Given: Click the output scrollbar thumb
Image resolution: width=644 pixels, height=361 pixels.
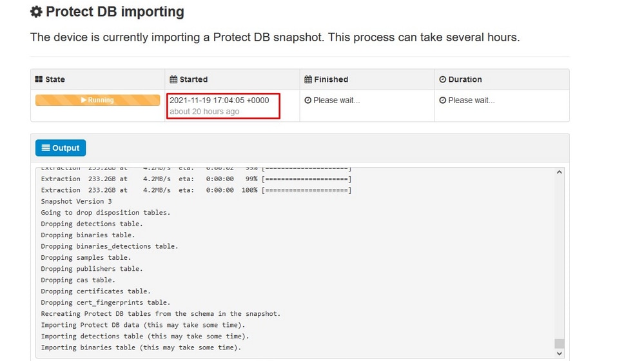Looking at the screenshot, I should click(559, 344).
